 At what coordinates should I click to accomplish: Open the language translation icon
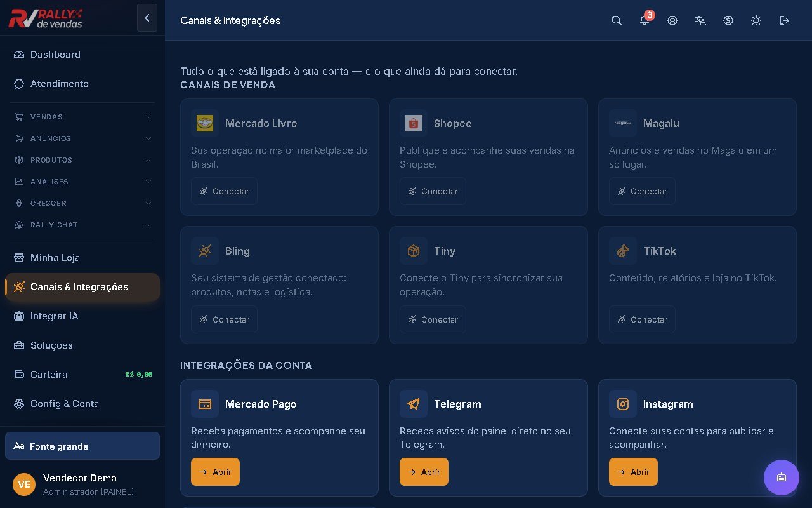(x=700, y=20)
